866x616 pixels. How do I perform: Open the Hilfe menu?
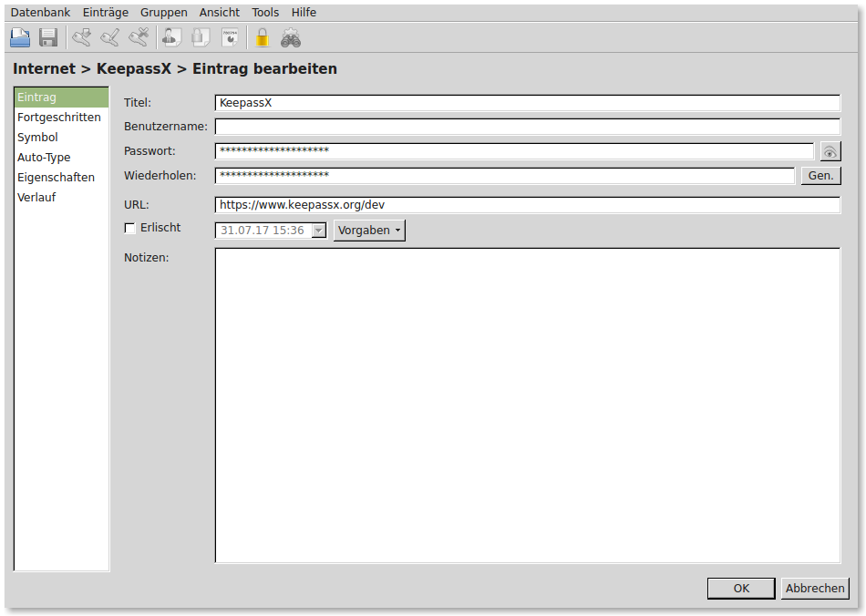tap(304, 12)
